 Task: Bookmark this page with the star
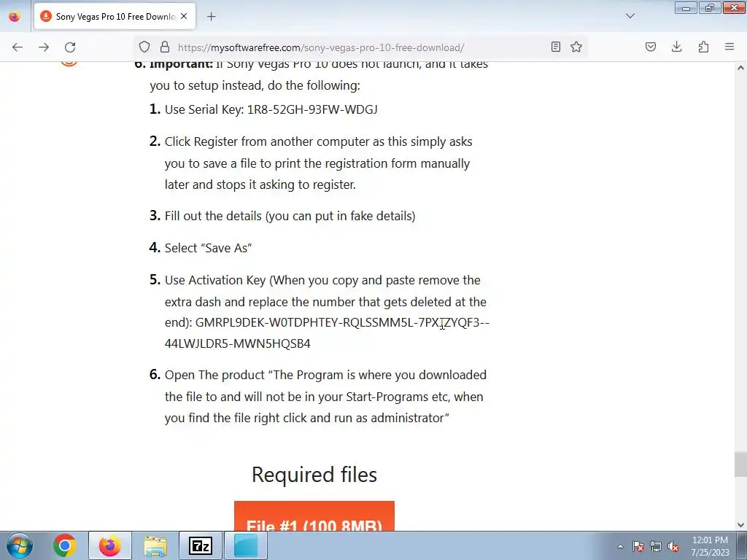coord(576,47)
